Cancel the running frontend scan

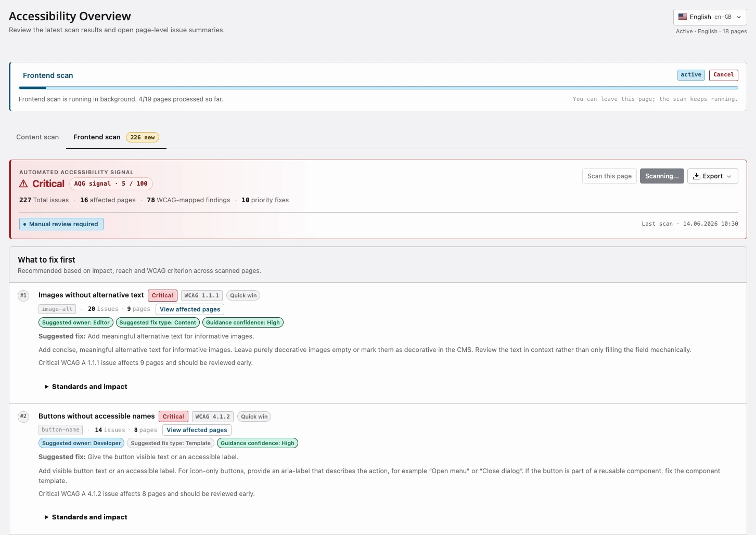point(723,75)
